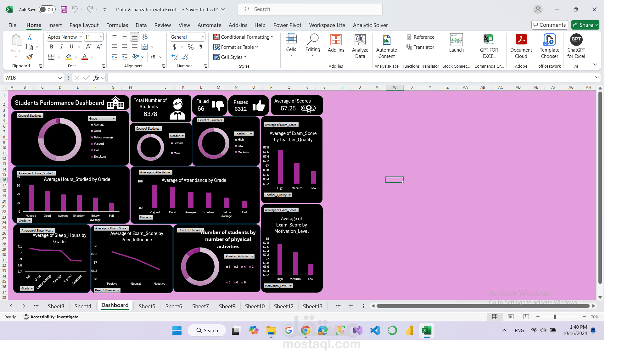
Task: Open the font size dropdown
Action: tap(101, 37)
